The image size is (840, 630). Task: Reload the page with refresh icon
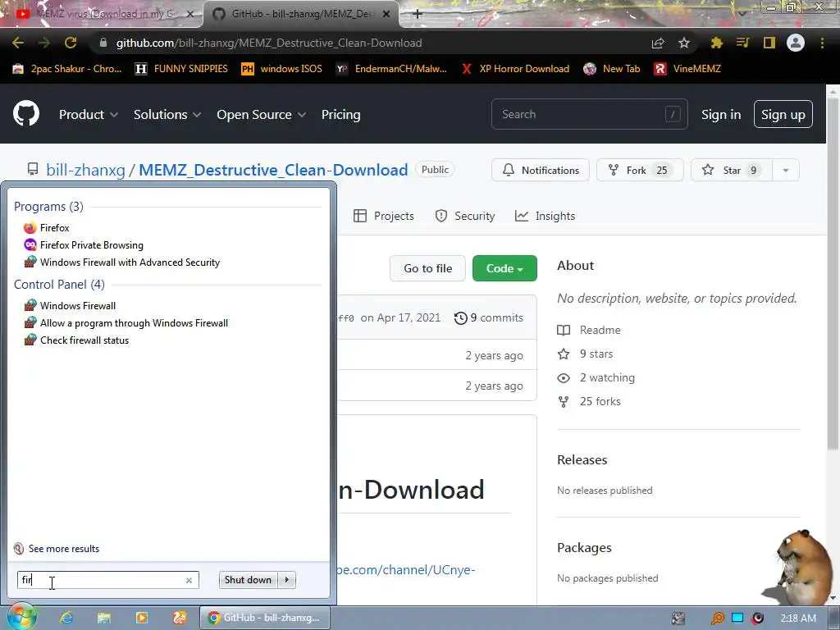point(71,43)
